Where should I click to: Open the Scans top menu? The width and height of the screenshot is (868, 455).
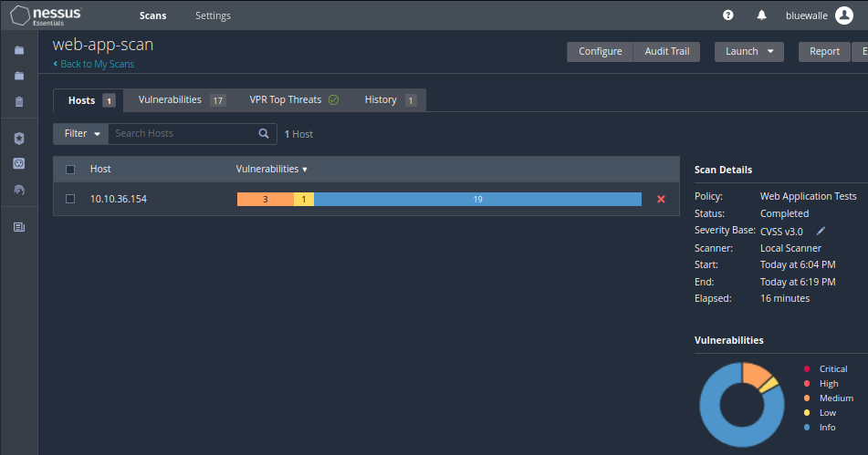tap(152, 16)
